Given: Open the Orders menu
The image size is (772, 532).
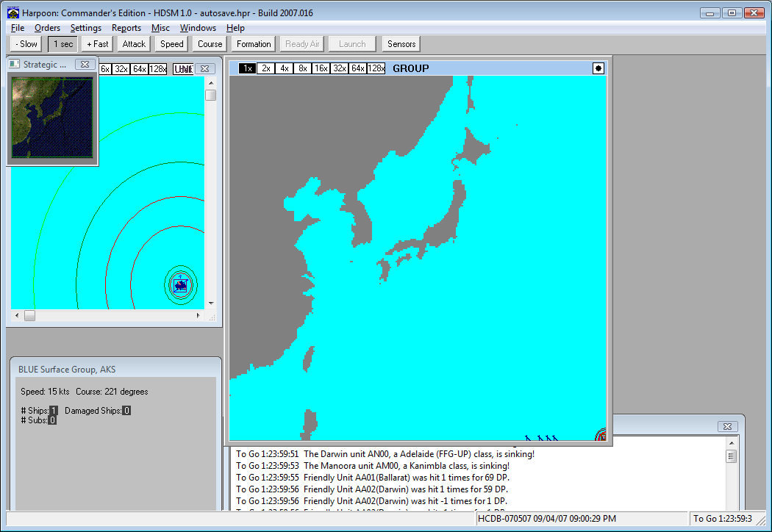Looking at the screenshot, I should (47, 28).
